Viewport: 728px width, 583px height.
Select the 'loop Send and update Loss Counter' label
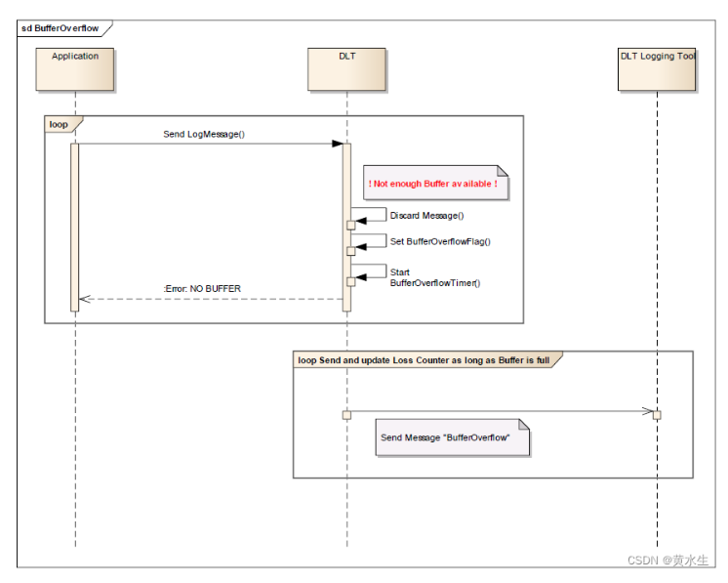(423, 359)
